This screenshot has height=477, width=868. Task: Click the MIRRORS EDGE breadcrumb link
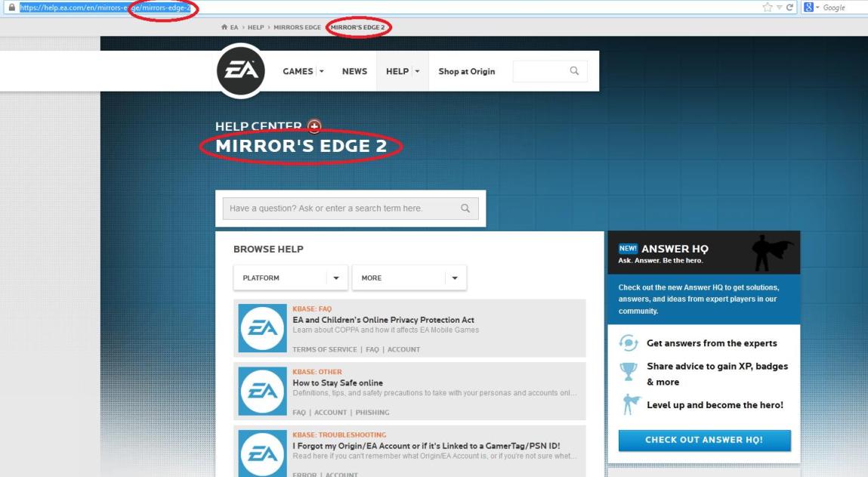click(x=298, y=27)
